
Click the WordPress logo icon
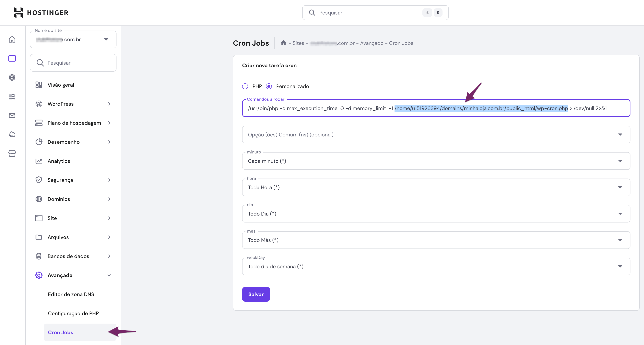(39, 104)
